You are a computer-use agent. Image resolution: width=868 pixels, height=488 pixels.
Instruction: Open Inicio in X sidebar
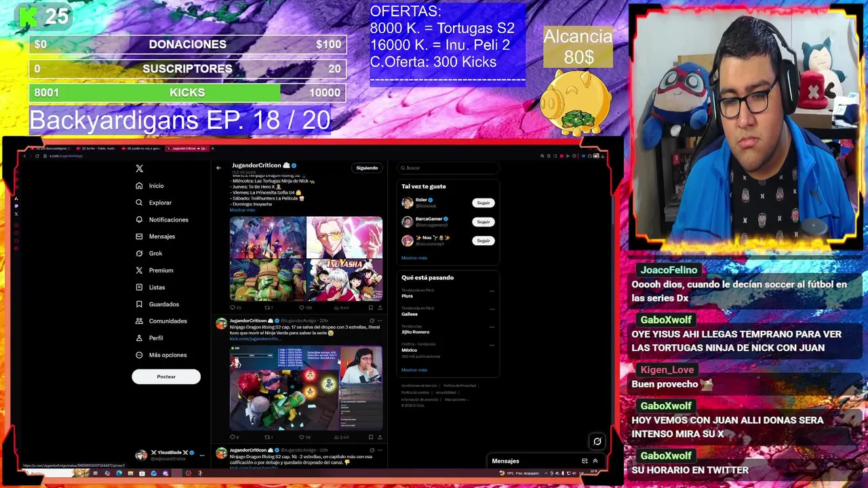(150, 186)
